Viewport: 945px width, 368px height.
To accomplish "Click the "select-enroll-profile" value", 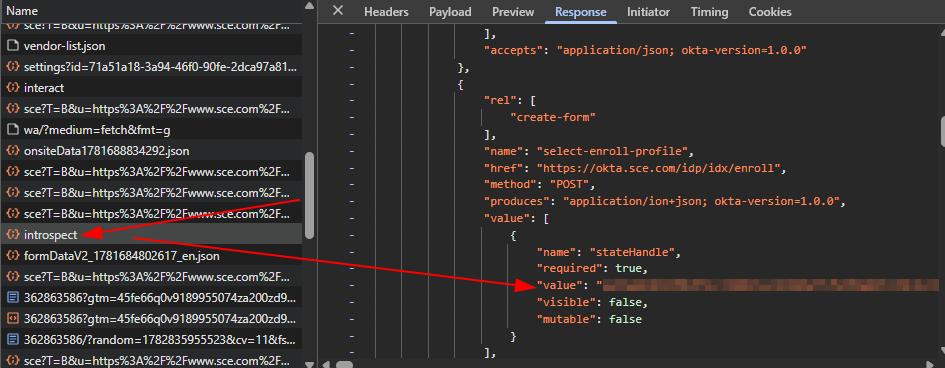I will pos(612,151).
